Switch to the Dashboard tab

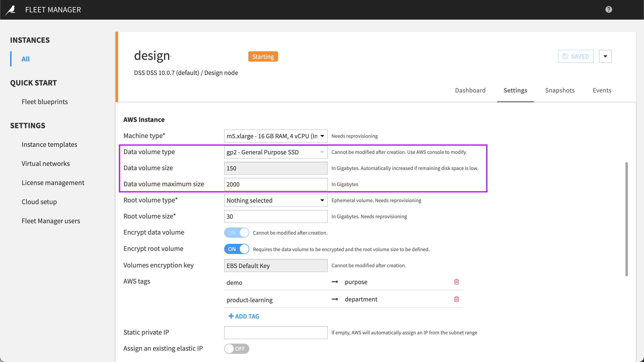coord(470,90)
